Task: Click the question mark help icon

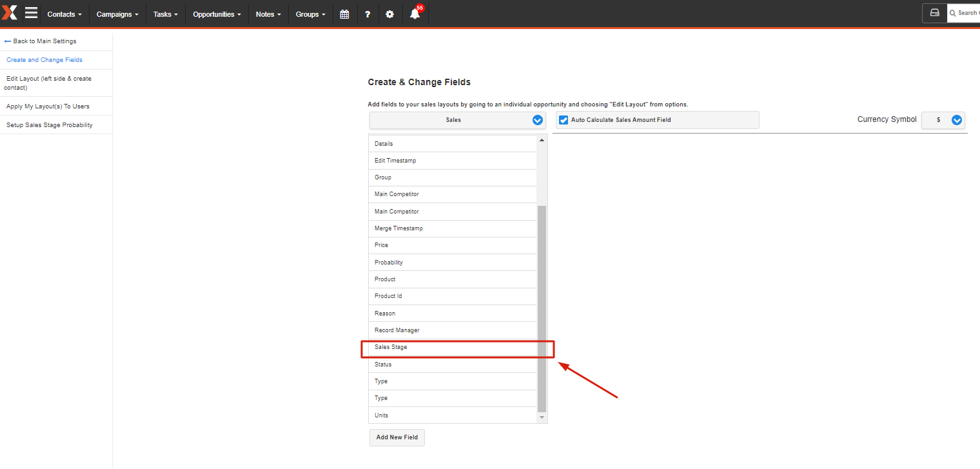Action: pyautogui.click(x=367, y=14)
